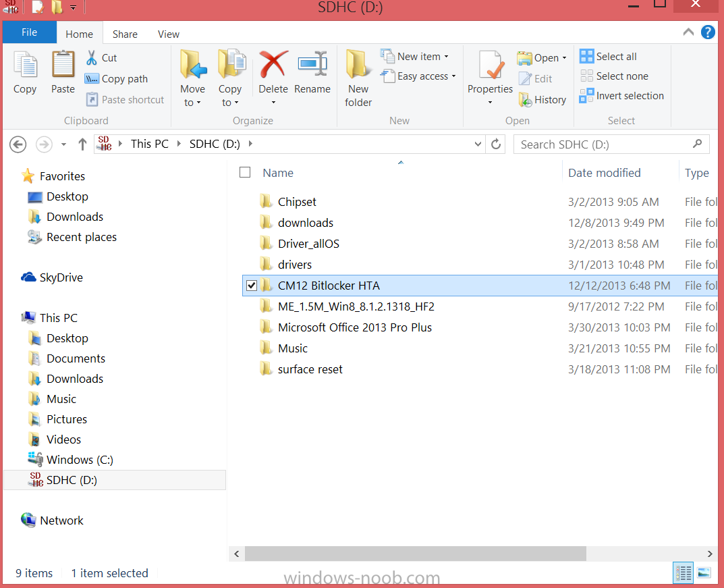Open the file History
Viewport: 724px width, 588px height.
(x=542, y=99)
